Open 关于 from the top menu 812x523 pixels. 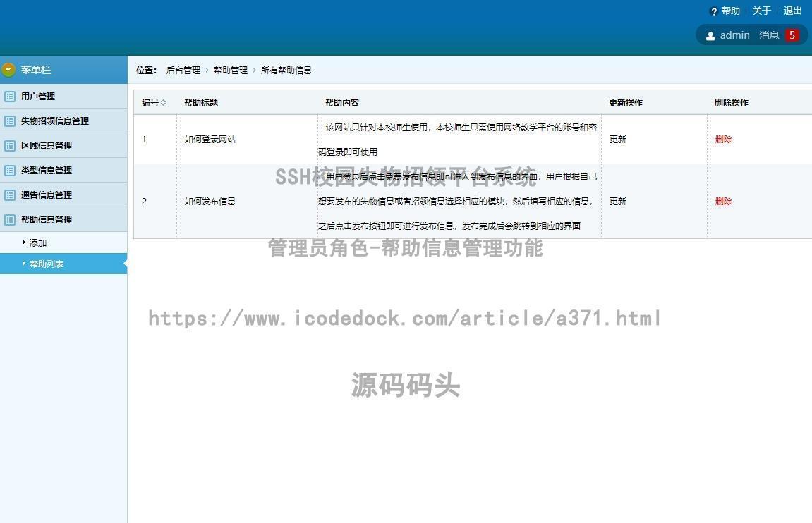point(761,11)
